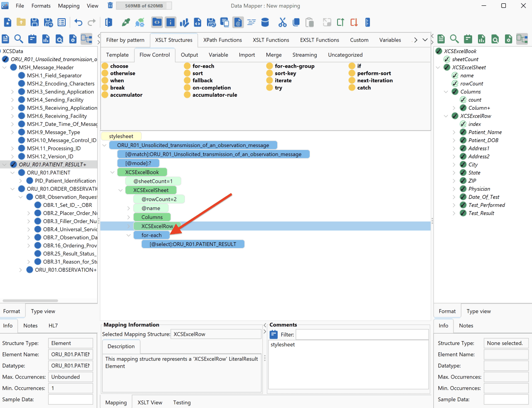
Task: Collapse Columns node in target tree
Action: (x=446, y=92)
